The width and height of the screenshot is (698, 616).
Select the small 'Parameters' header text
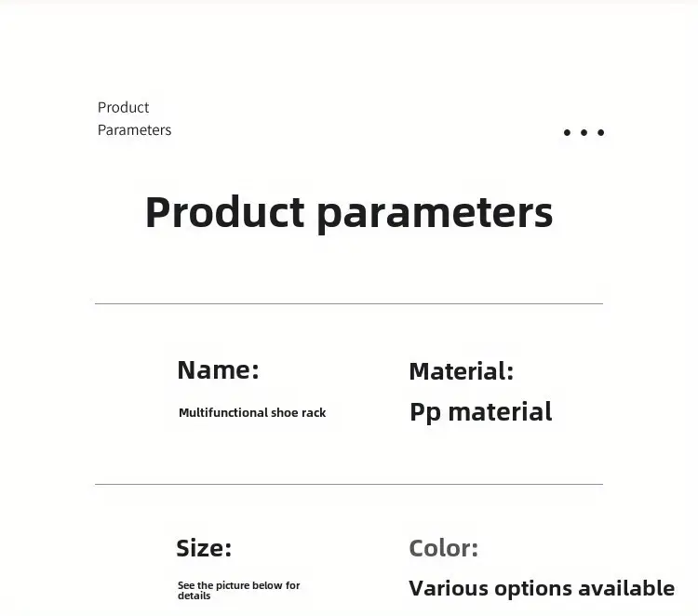click(x=134, y=130)
